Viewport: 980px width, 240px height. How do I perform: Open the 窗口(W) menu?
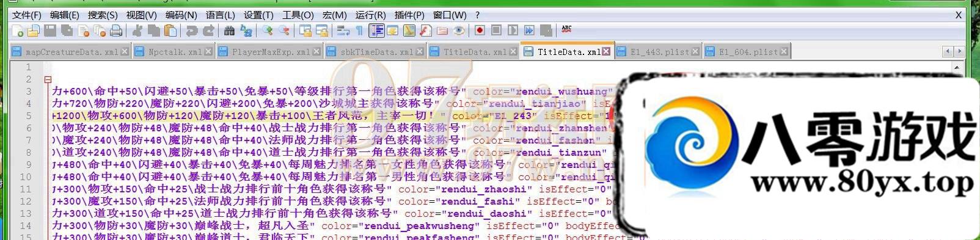(449, 15)
